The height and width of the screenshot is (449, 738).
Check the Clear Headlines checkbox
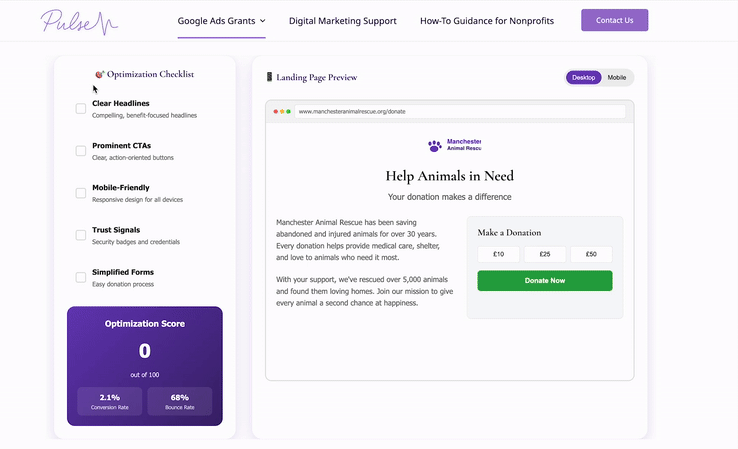coord(81,109)
